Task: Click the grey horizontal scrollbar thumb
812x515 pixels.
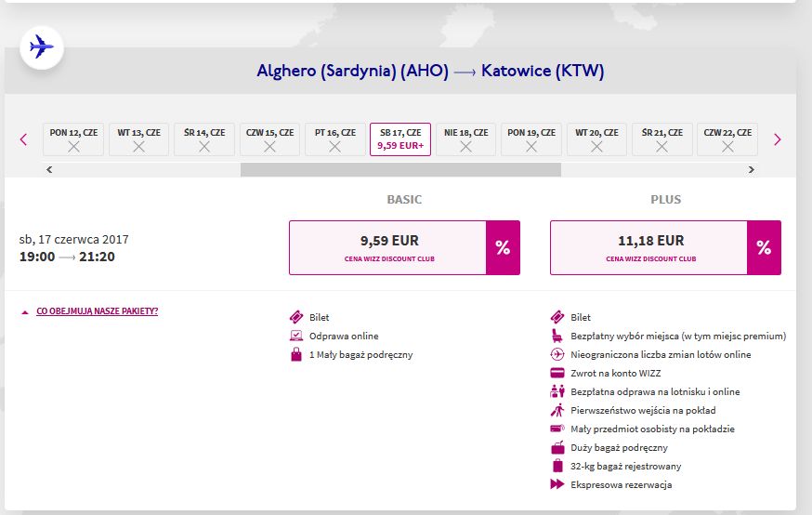Action: [x=400, y=169]
